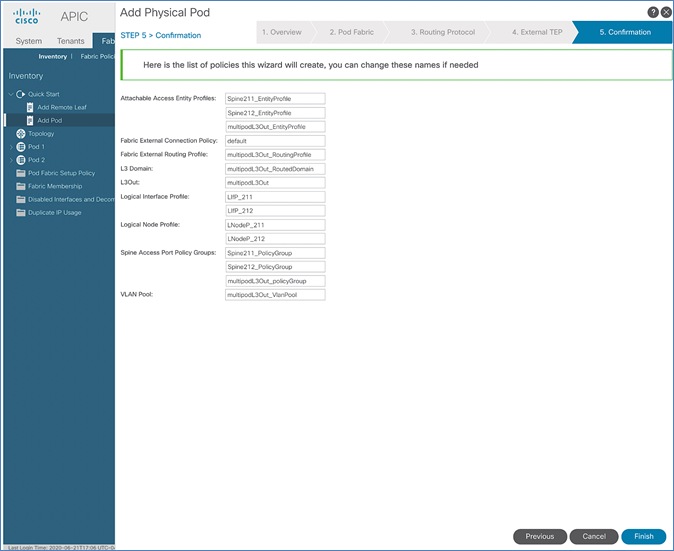Open Disabled Interfaces and Decommissioned item
Screen dimensions: 674x551
[71, 199]
